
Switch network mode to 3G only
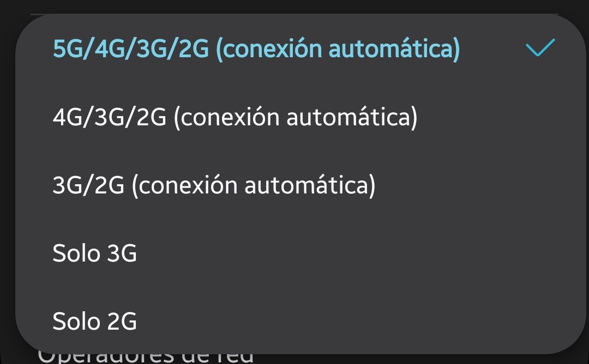94,254
